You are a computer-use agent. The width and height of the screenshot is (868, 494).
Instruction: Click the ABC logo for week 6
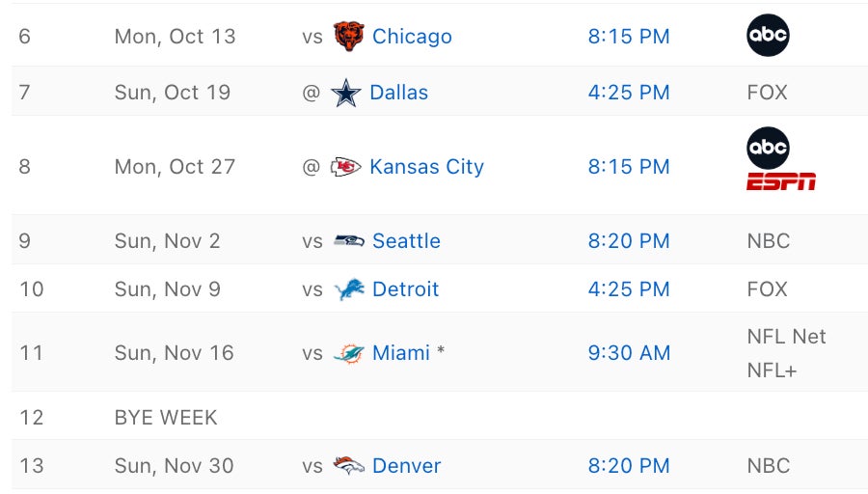click(768, 36)
